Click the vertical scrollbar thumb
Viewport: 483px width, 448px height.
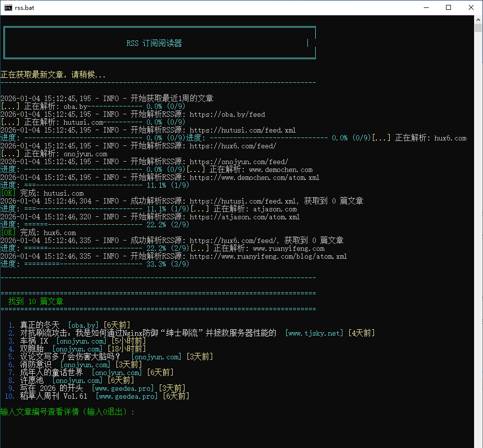tap(479, 28)
